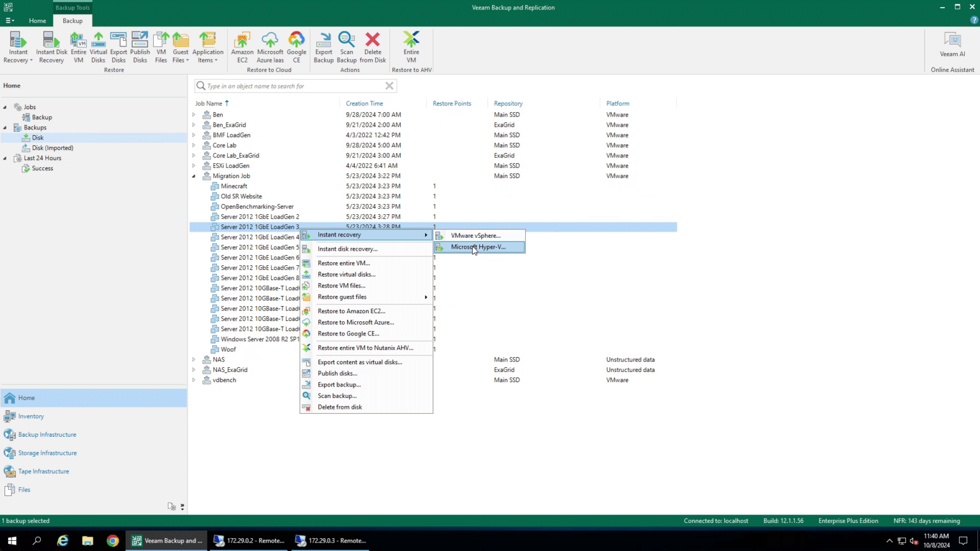Choose Export content as virtual disks
The width and height of the screenshot is (980, 551).
(x=366, y=362)
